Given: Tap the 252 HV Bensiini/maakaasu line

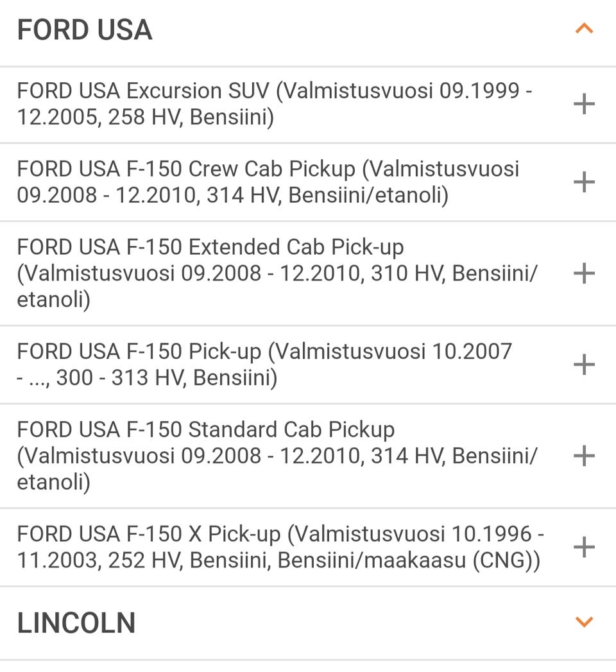Looking at the screenshot, I should pyautogui.click(x=278, y=562).
